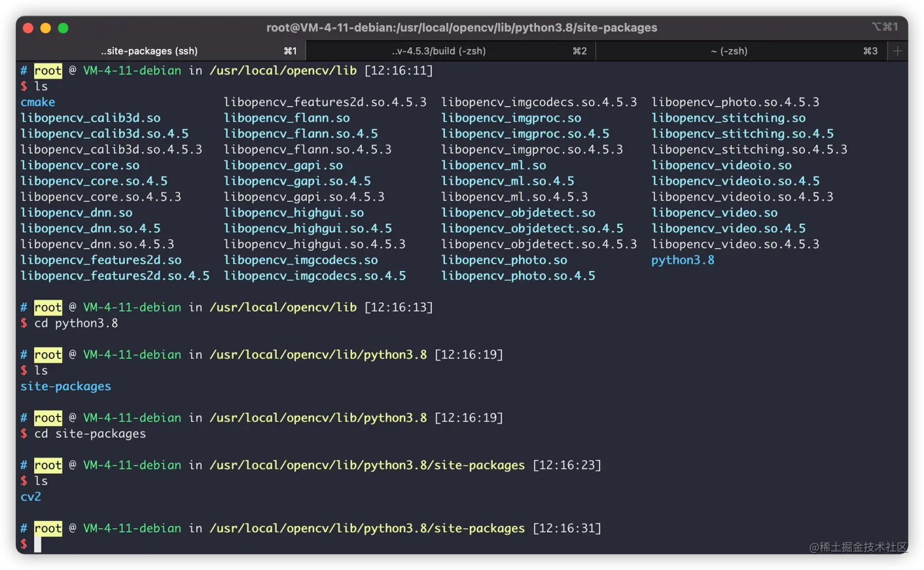The height and width of the screenshot is (570, 924).
Task: Click libopencv_photo.so.4.5.3 file name
Action: click(x=735, y=102)
